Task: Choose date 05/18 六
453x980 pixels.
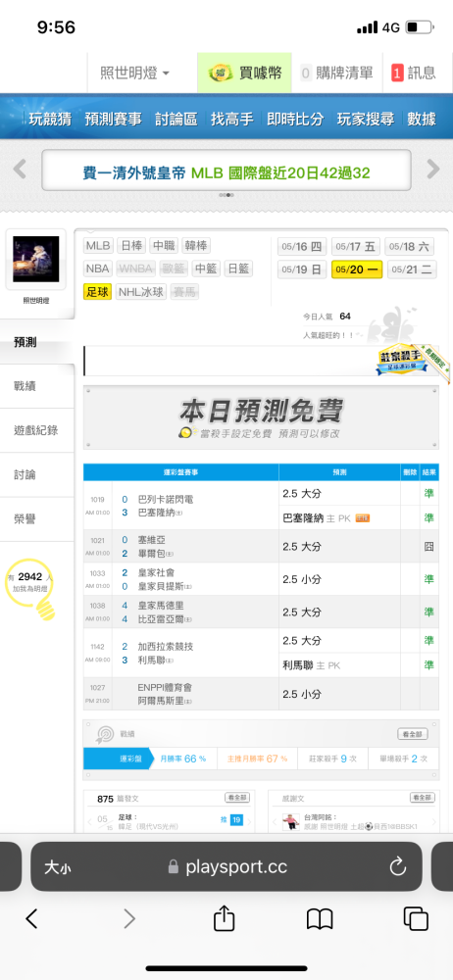Action: click(x=411, y=247)
